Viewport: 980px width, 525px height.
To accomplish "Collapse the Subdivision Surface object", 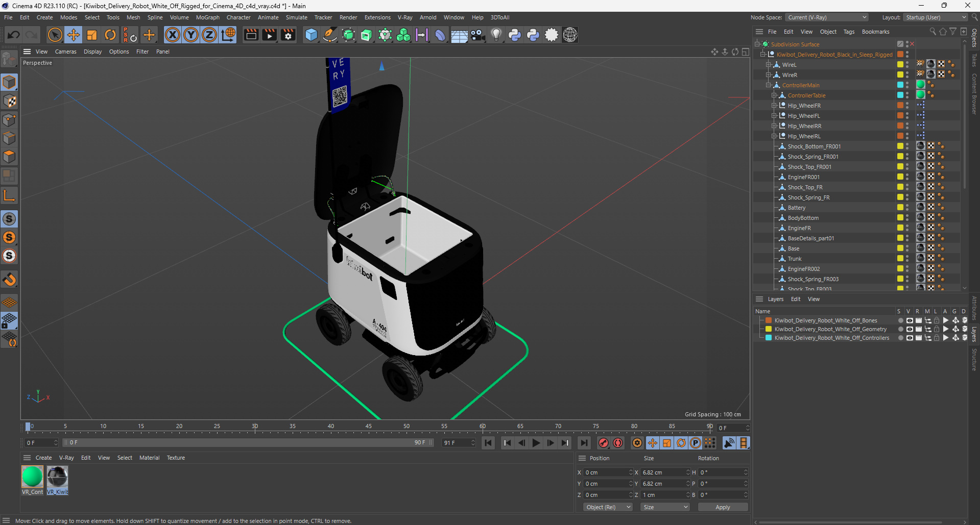I will point(757,44).
